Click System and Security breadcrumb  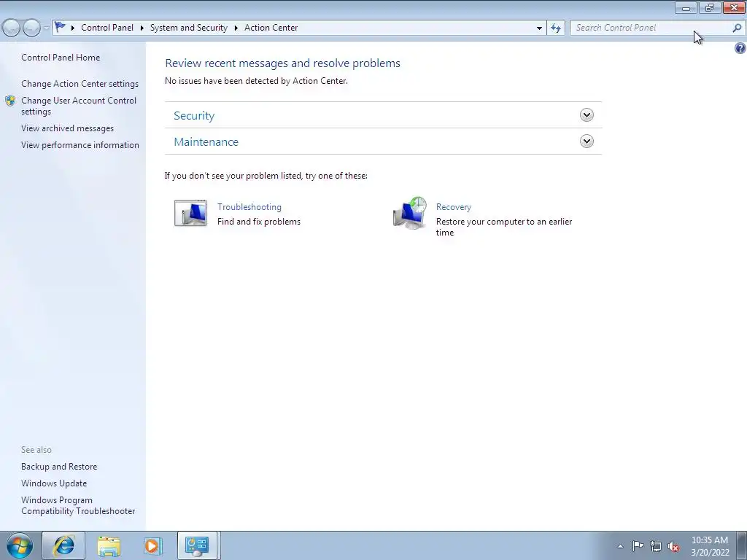pyautogui.click(x=189, y=28)
